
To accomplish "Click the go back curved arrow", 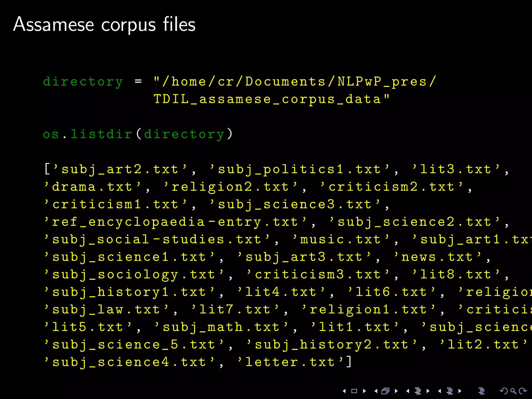I will pos(504,391).
